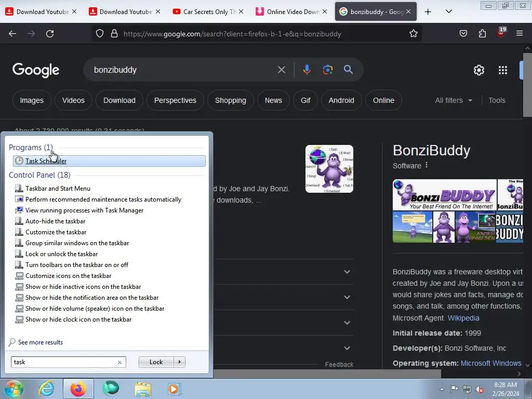This screenshot has height=399, width=532.
Task: Search by image with Google Lens
Action: coord(327,70)
